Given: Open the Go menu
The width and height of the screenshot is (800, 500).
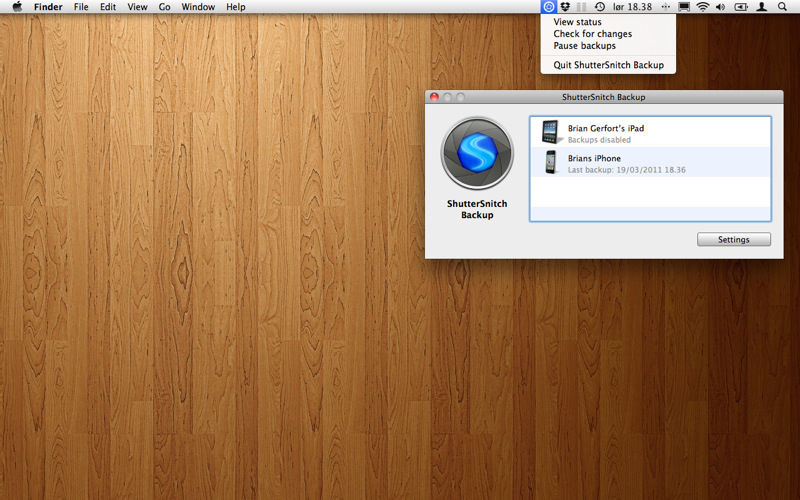Looking at the screenshot, I should click(164, 7).
